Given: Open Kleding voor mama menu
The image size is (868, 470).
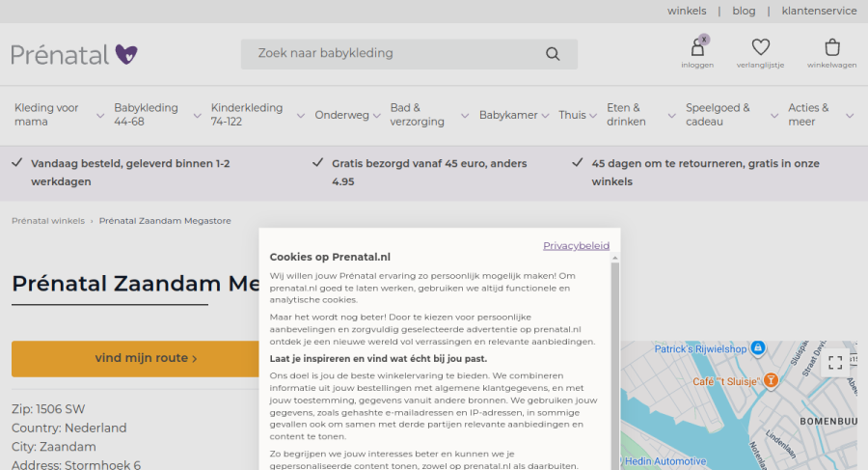Looking at the screenshot, I should point(46,115).
